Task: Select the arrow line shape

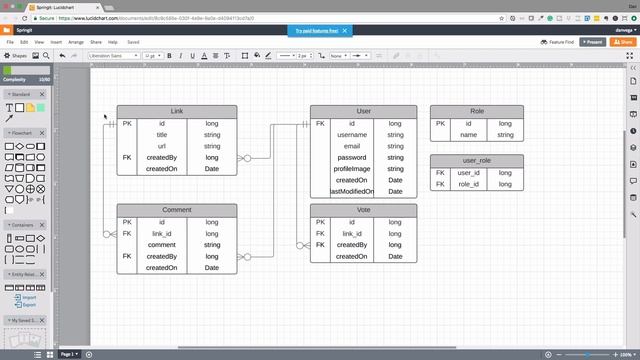Action: [x=9, y=119]
